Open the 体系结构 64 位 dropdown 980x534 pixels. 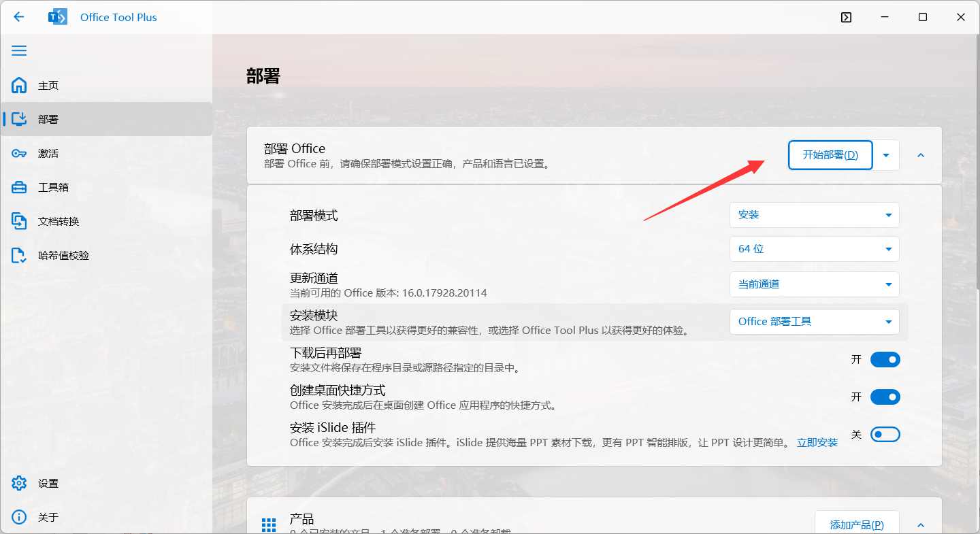(x=814, y=249)
